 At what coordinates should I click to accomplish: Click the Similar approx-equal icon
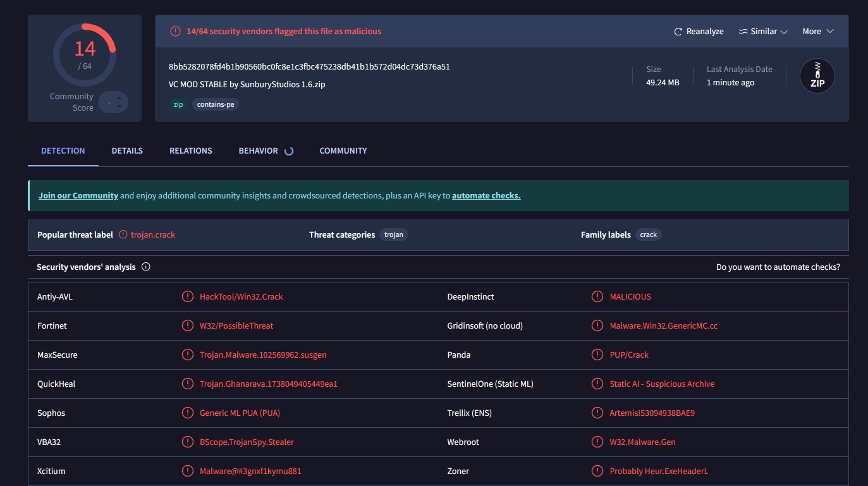[x=743, y=32]
